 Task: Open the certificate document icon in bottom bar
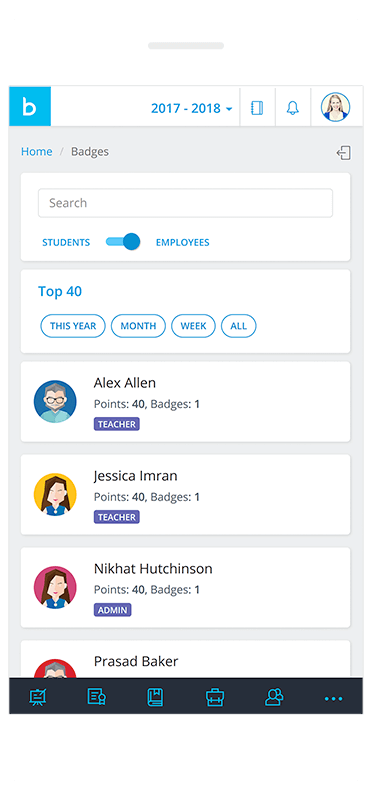coord(96,697)
